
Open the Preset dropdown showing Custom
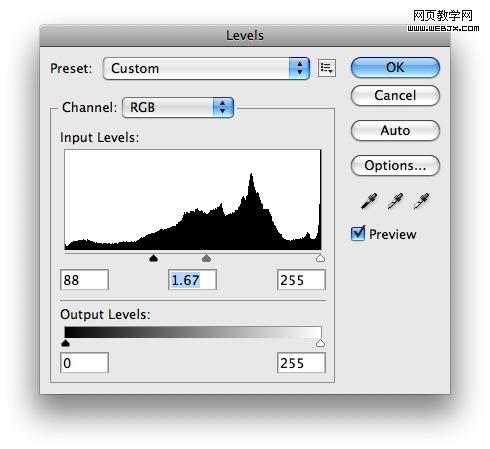(x=206, y=68)
